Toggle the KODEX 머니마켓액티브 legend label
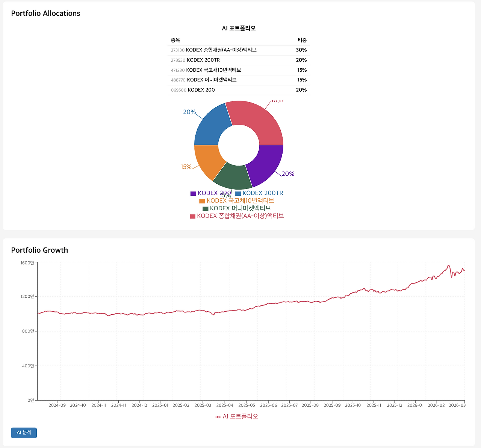This screenshot has width=481, height=448. click(x=240, y=208)
